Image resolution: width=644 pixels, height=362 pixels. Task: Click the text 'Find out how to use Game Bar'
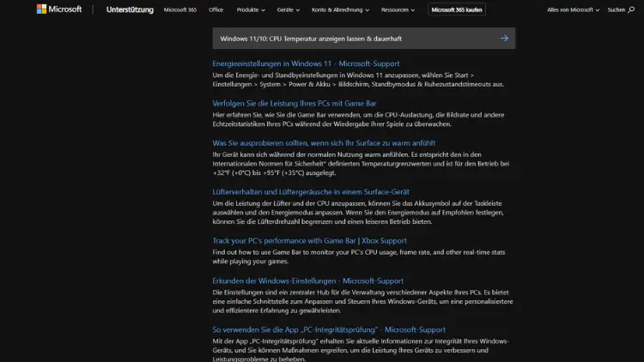click(x=359, y=256)
